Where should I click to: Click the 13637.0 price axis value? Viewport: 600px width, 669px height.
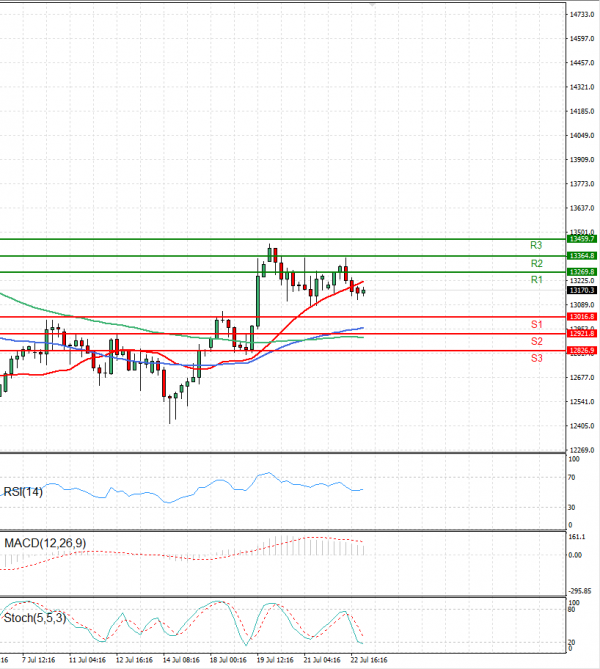click(x=582, y=208)
